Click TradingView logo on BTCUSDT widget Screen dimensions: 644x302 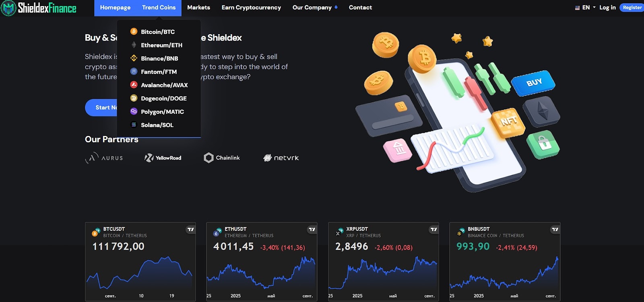tap(190, 230)
